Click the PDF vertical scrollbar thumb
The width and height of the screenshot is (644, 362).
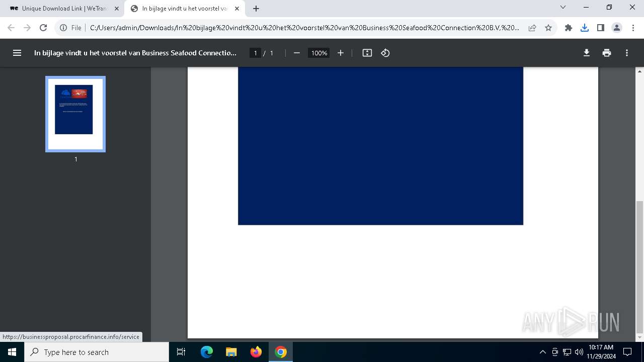(640, 266)
